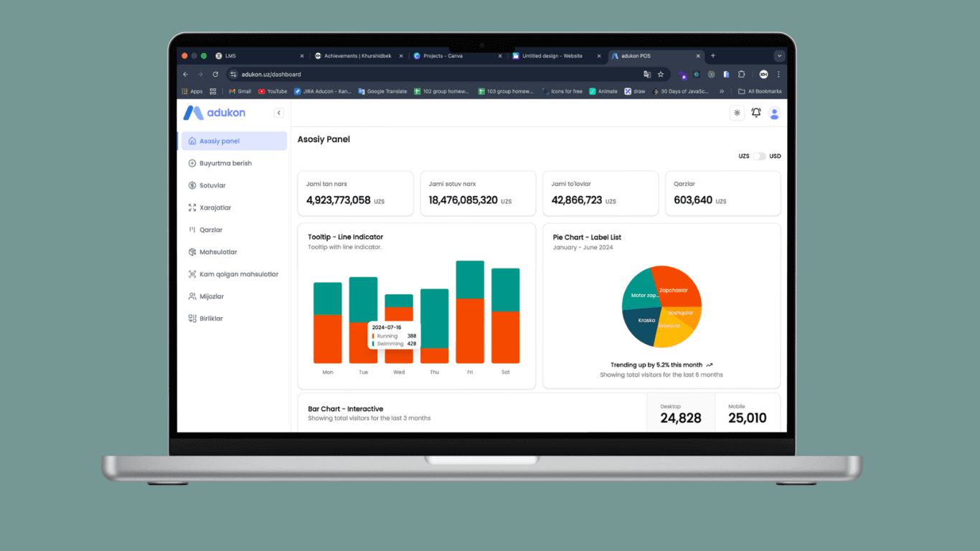980x551 pixels.
Task: Open notifications bell icon
Action: pos(756,113)
